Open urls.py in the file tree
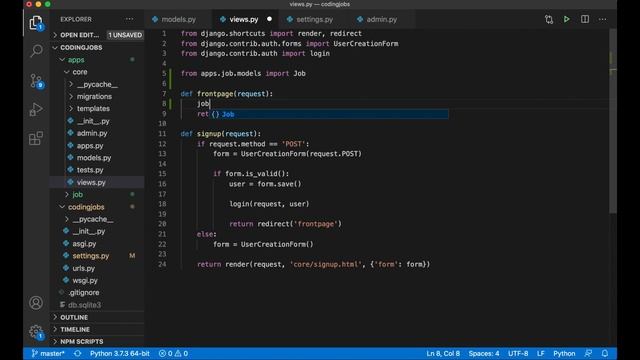 83,268
